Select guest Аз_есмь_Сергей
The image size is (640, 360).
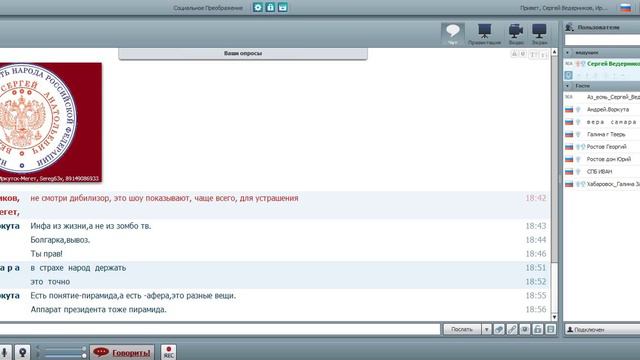click(x=613, y=97)
